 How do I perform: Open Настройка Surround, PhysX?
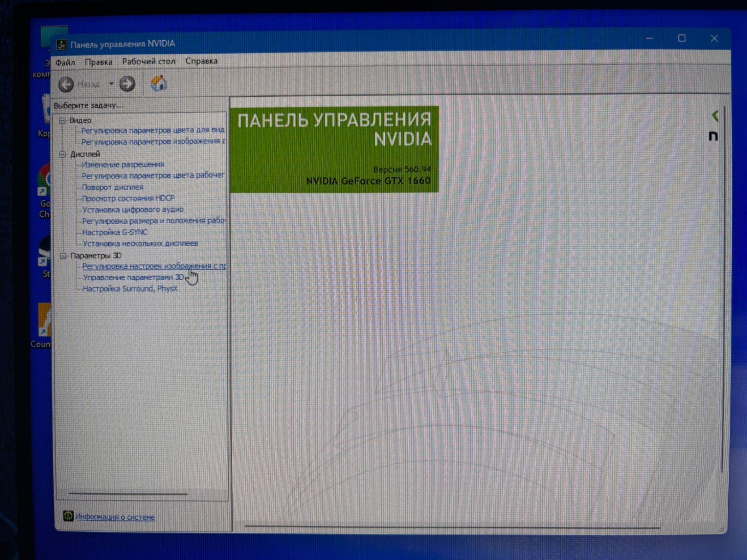coord(130,289)
